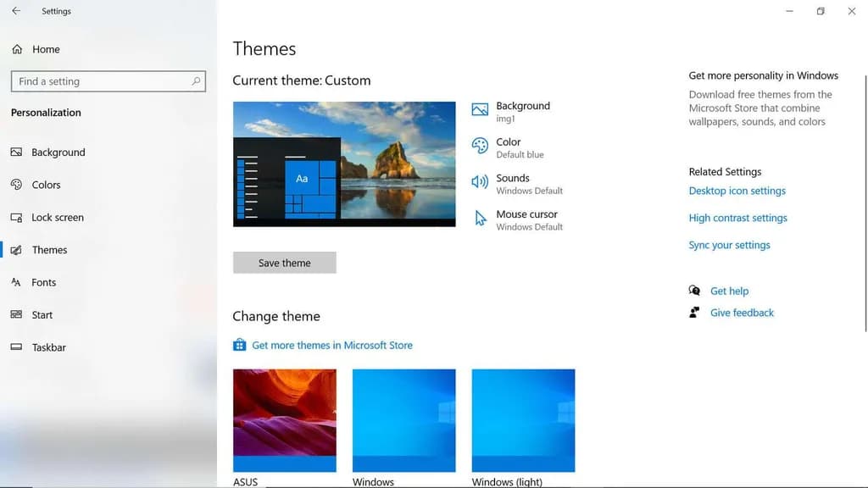The image size is (868, 488).
Task: Click the Sync your settings link
Action: (729, 245)
